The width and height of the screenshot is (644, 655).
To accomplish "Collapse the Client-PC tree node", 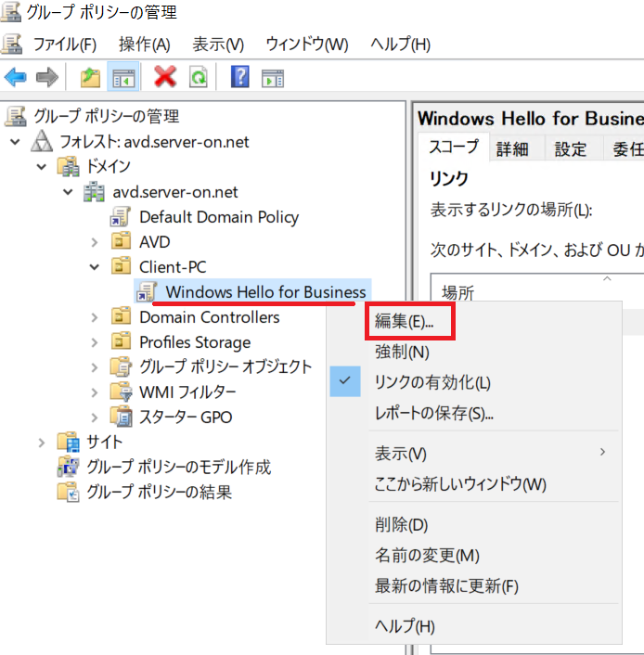I will [95, 267].
